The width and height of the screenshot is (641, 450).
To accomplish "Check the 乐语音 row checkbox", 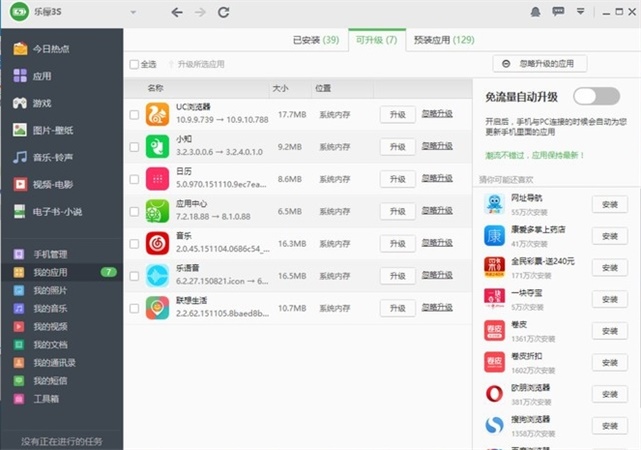I will pyautogui.click(x=134, y=276).
